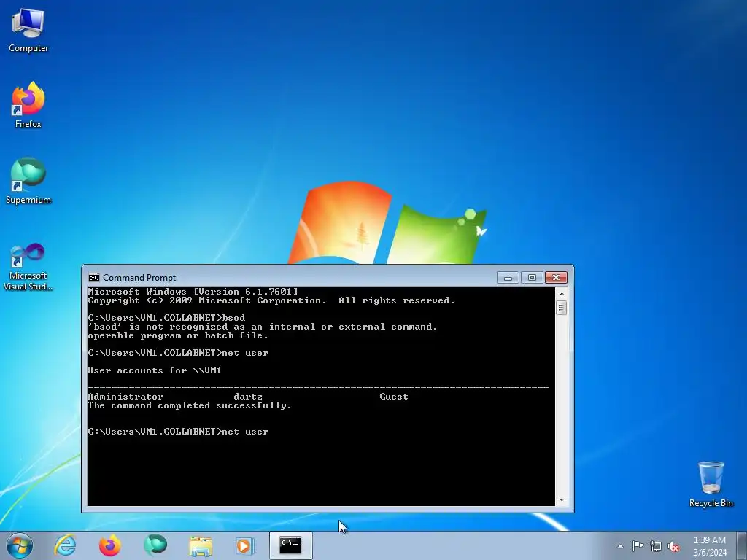Select the Supermium desktop shortcut

pyautogui.click(x=28, y=181)
